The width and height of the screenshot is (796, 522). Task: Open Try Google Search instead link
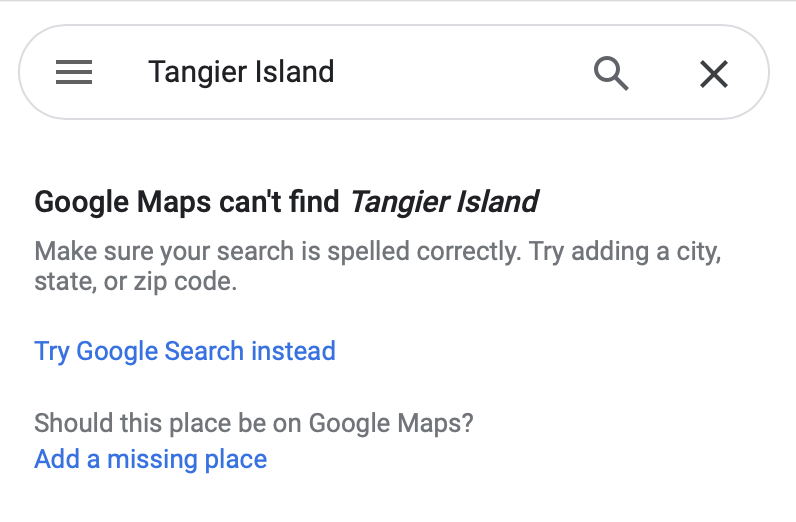(x=185, y=351)
